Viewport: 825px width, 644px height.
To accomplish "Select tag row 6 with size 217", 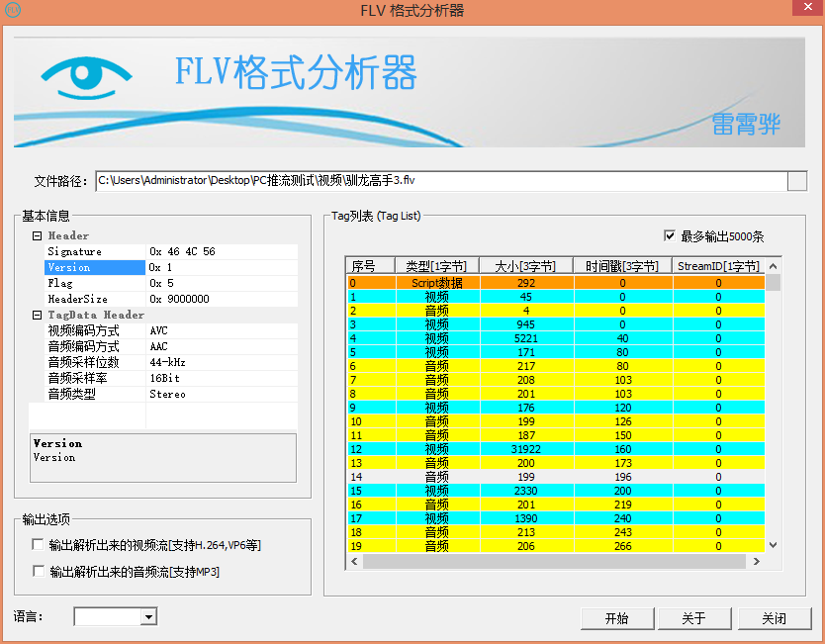I will (556, 366).
